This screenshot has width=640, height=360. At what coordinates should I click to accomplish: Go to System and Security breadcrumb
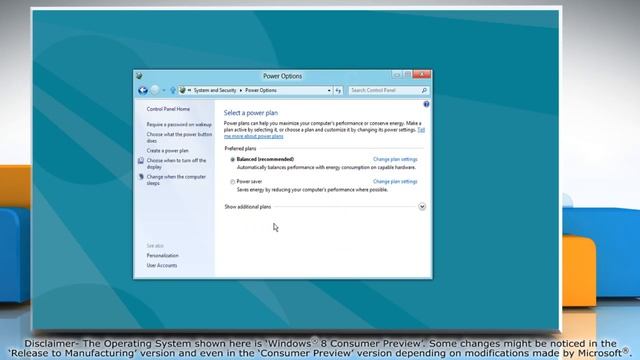pos(215,90)
